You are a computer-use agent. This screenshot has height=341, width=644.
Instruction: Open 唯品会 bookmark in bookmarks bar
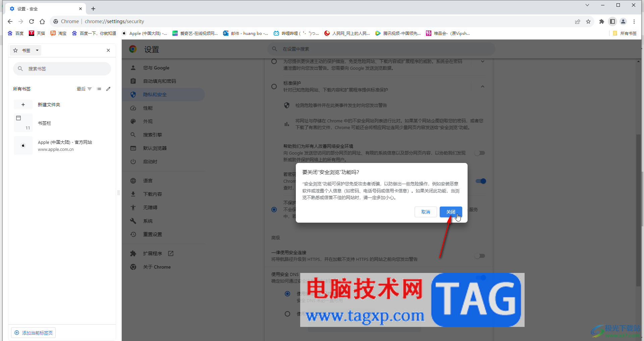448,33
